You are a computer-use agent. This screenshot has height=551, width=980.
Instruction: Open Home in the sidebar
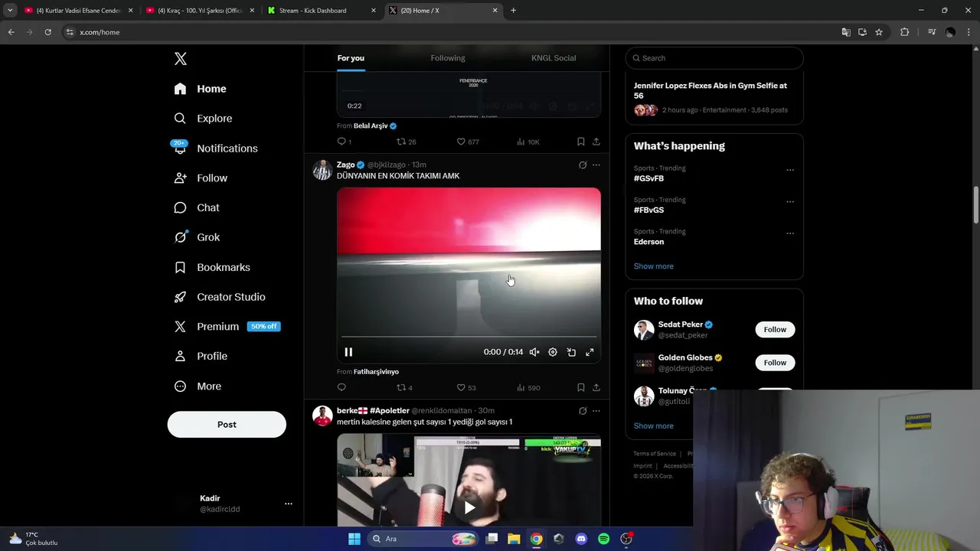(200, 89)
